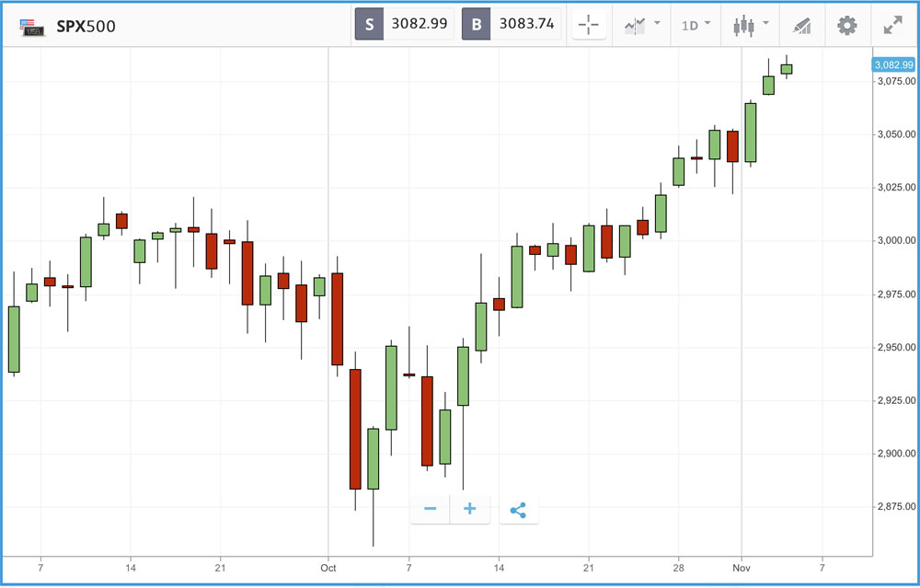Select the last green candle at top right
This screenshot has width=920, height=588.
pos(787,69)
